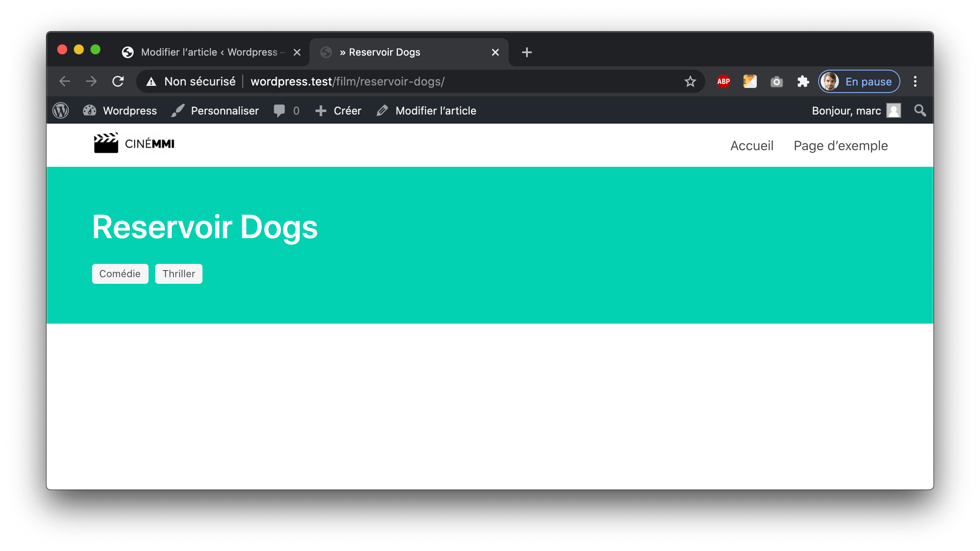980x551 pixels.
Task: Open the Créer admin menu
Action: [339, 111]
